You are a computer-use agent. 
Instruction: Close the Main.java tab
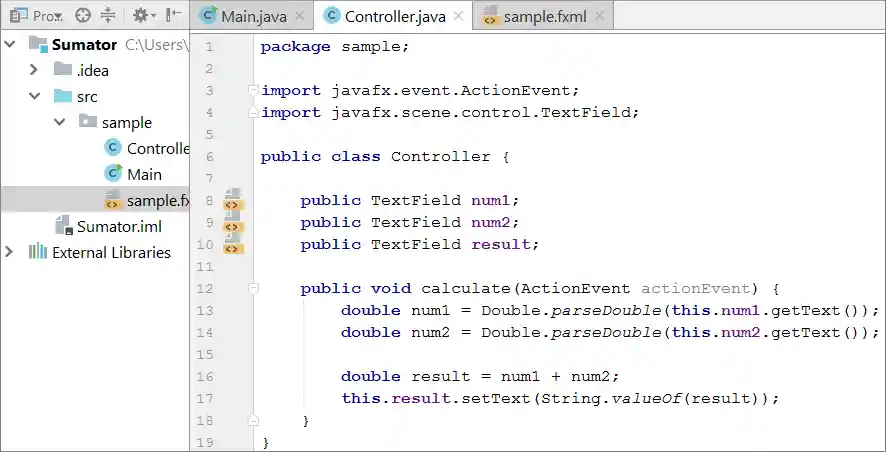300,16
